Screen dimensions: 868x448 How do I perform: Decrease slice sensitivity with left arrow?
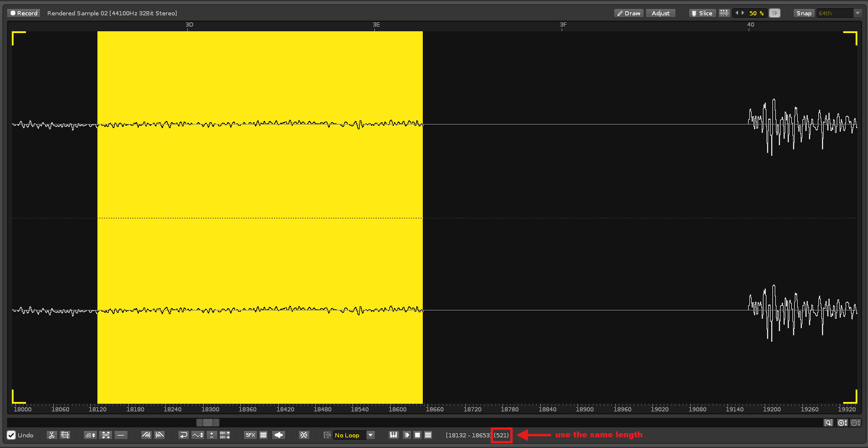[736, 13]
